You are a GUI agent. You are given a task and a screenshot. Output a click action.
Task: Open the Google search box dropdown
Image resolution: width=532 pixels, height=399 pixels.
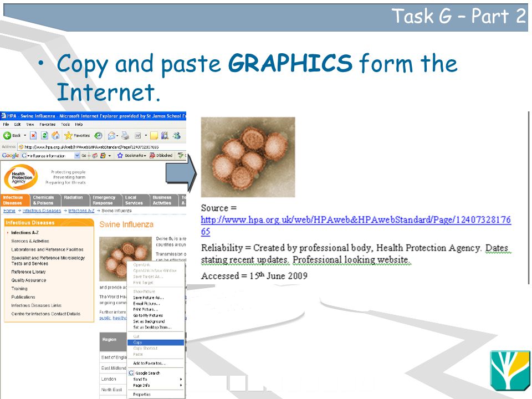pos(77,155)
